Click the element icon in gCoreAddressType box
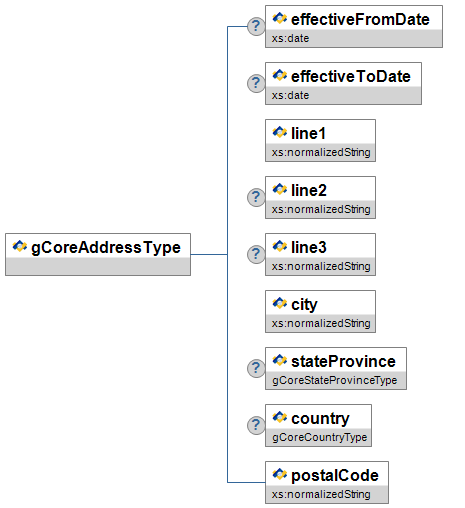Image resolution: width=465 pixels, height=508 pixels. point(20,247)
